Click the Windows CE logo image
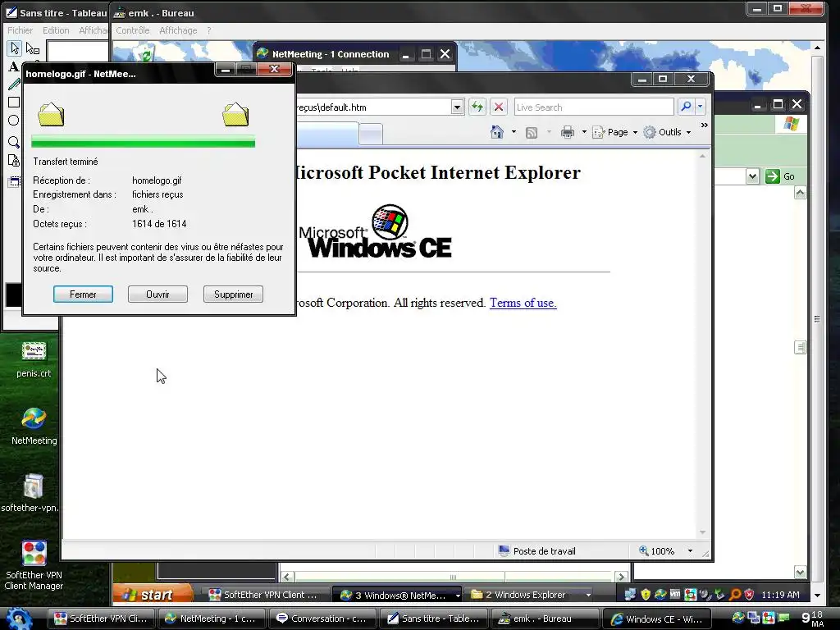 tap(375, 231)
